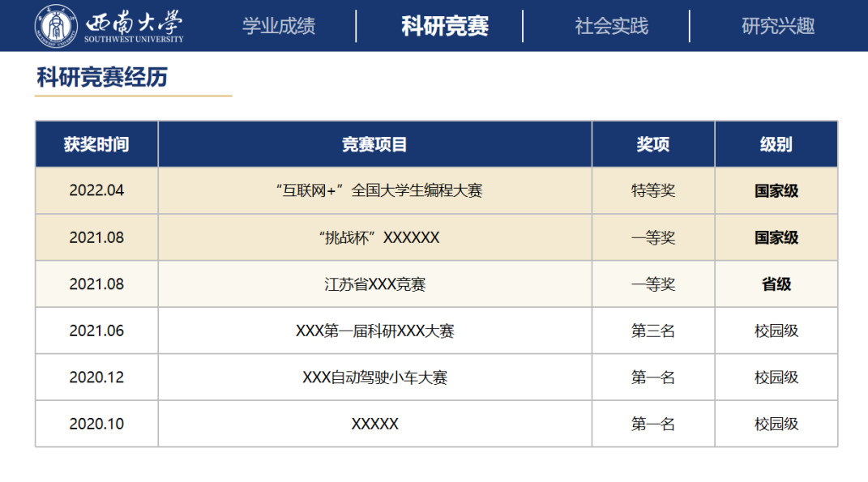The width and height of the screenshot is (868, 482).
Task: Select the “互联网+”全国大学生编程大赛 cell
Action: (374, 190)
